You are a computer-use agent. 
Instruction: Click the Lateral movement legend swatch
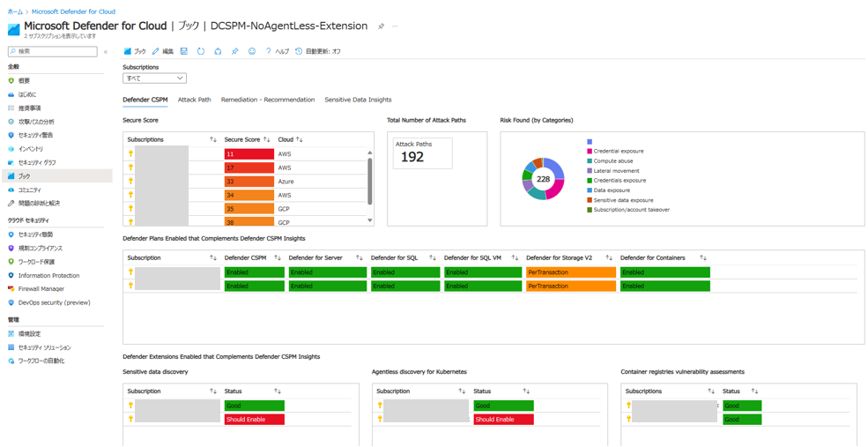(589, 171)
